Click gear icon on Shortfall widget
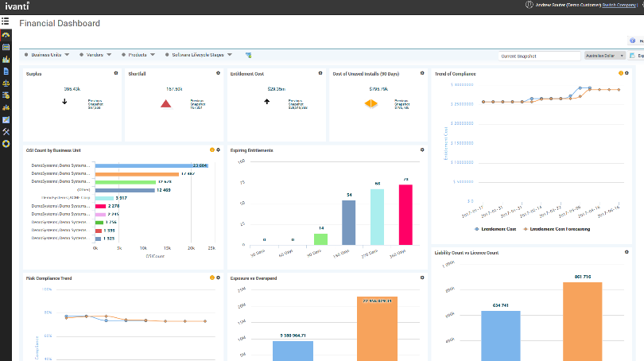Image resolution: width=644 pixels, height=361 pixels. point(218,72)
